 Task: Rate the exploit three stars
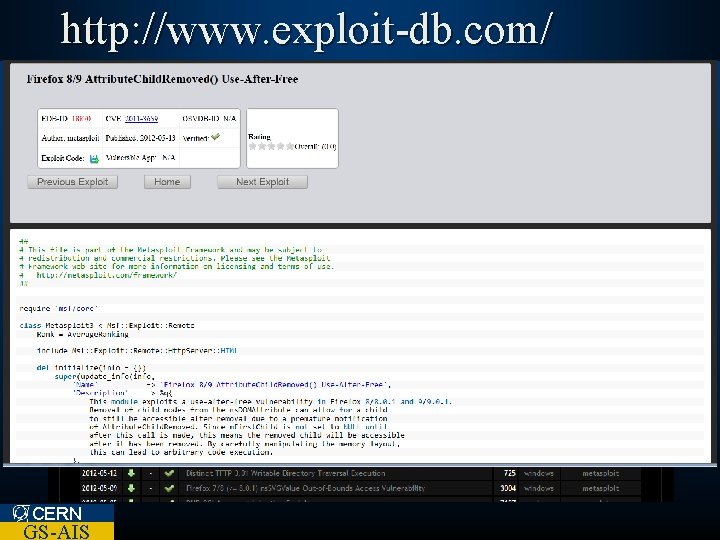pyautogui.click(x=271, y=146)
